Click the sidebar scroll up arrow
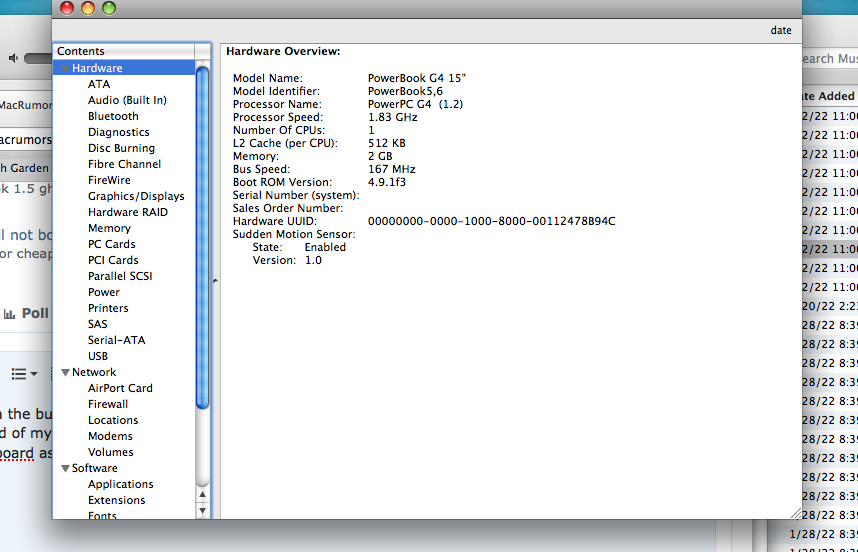Viewport: 858px width, 552px height. (x=203, y=494)
